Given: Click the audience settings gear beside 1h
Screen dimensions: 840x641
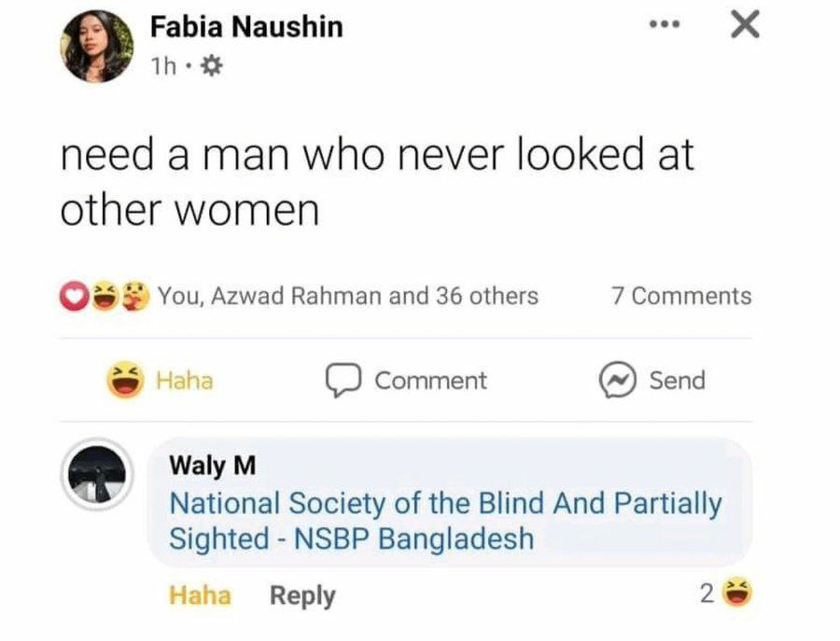Looking at the screenshot, I should click(x=212, y=67).
